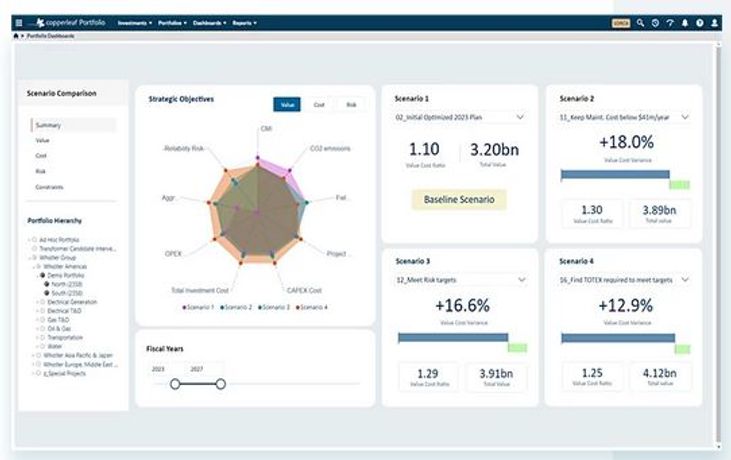Open the Portfolios menu
Image resolution: width=731 pixels, height=460 pixels.
click(172, 23)
